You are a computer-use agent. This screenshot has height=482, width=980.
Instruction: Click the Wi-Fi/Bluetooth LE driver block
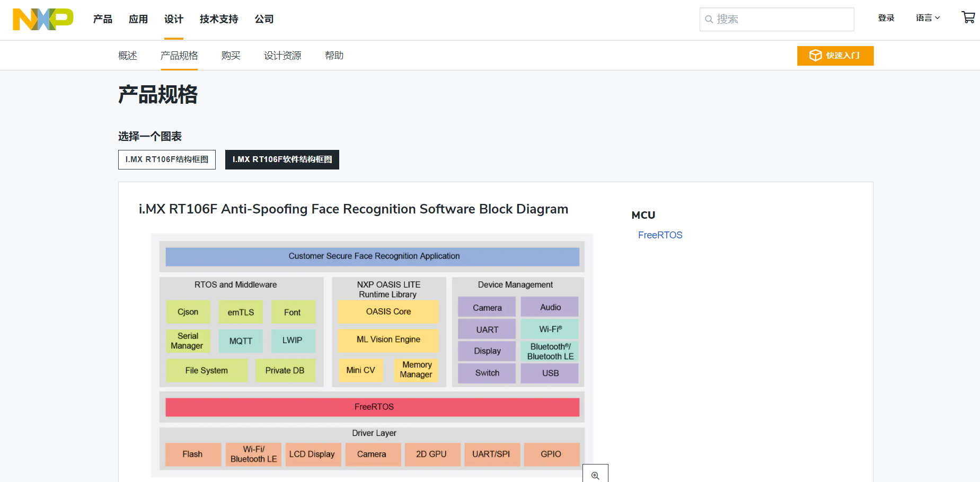[253, 454]
